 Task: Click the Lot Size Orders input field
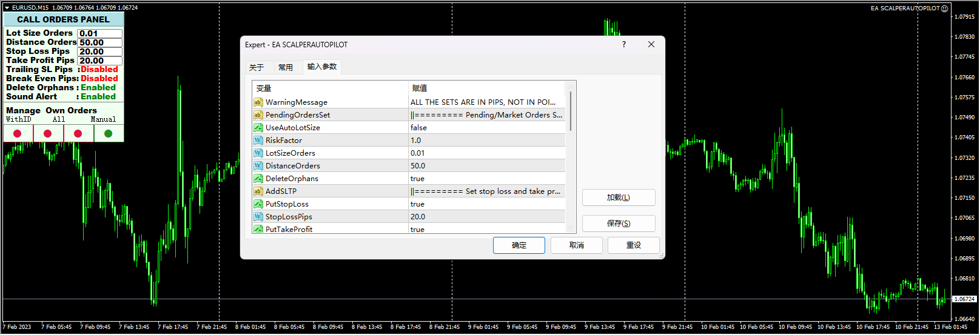(x=99, y=33)
